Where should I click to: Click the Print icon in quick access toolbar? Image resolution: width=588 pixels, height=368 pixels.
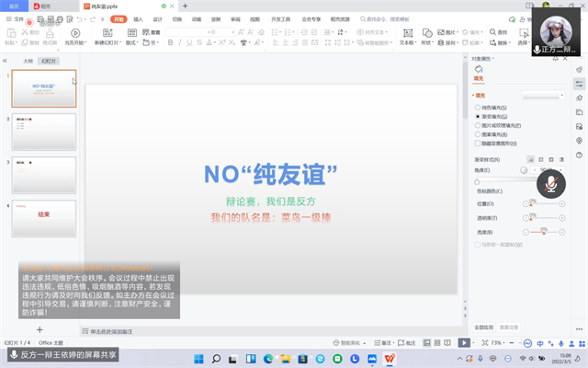pos(60,19)
